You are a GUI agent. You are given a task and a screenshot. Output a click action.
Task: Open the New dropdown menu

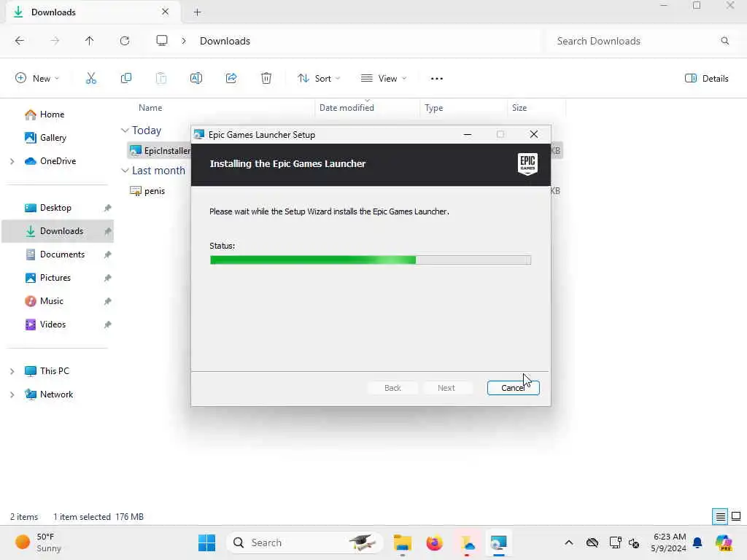point(37,79)
